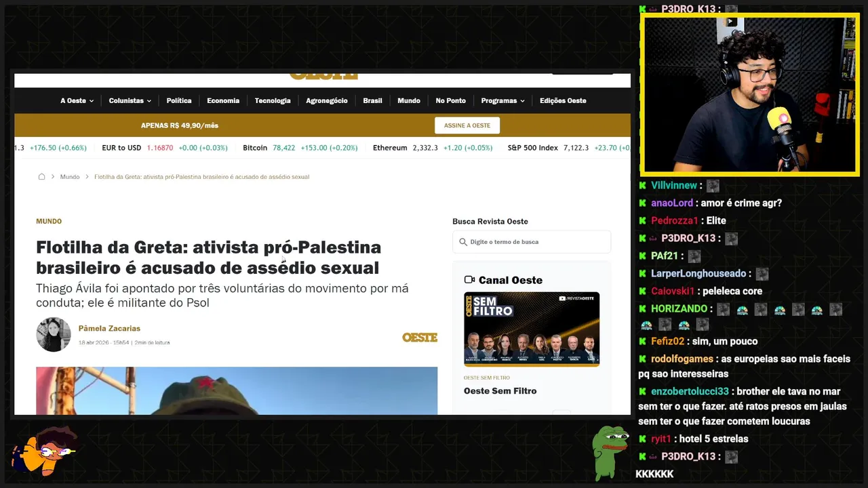Click username LarperLonghouseado in chat
The image size is (868, 488).
pos(698,273)
